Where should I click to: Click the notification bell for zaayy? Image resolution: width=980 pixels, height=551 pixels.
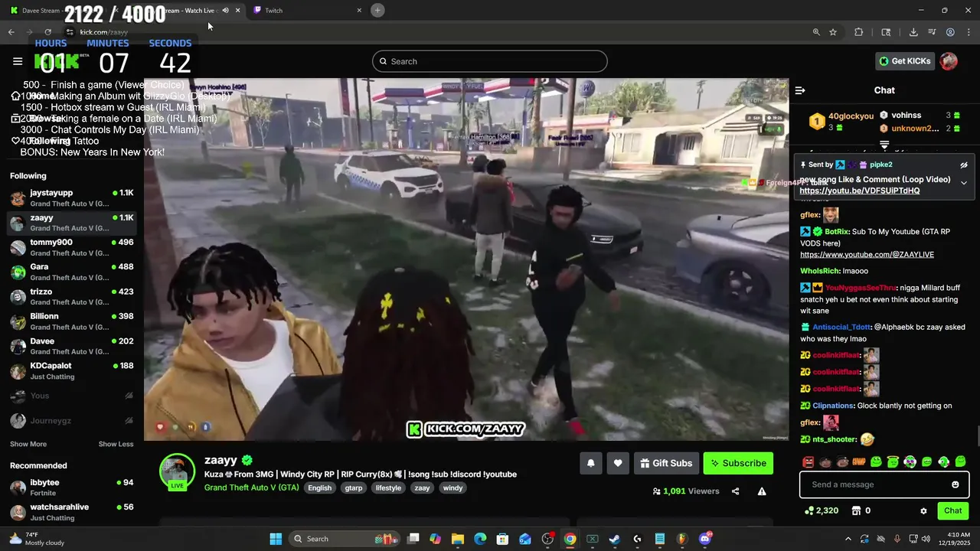(591, 463)
